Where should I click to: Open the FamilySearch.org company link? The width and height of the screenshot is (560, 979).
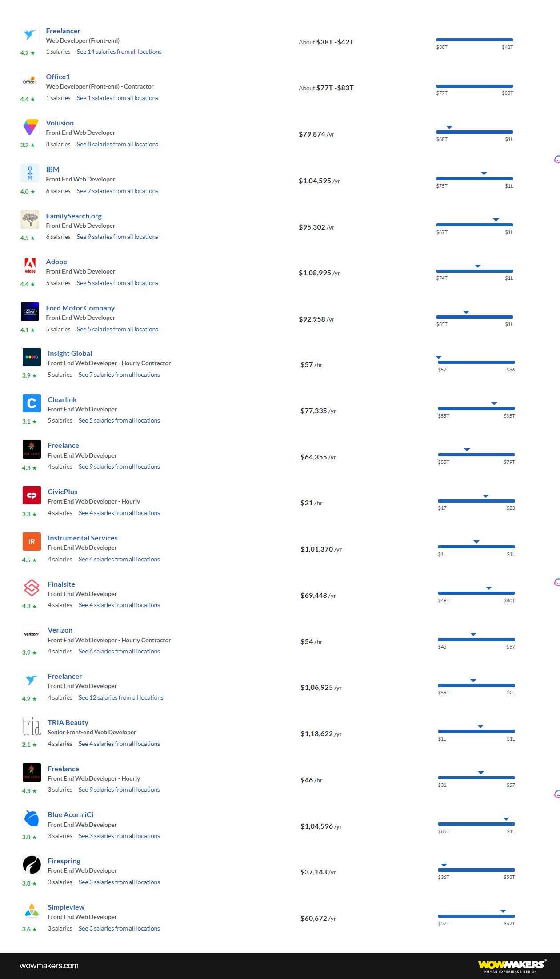pos(74,216)
